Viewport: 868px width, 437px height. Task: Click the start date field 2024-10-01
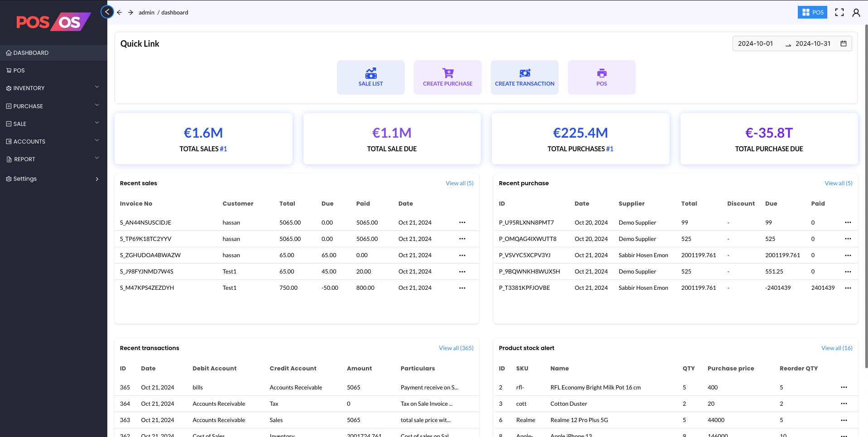coord(755,43)
